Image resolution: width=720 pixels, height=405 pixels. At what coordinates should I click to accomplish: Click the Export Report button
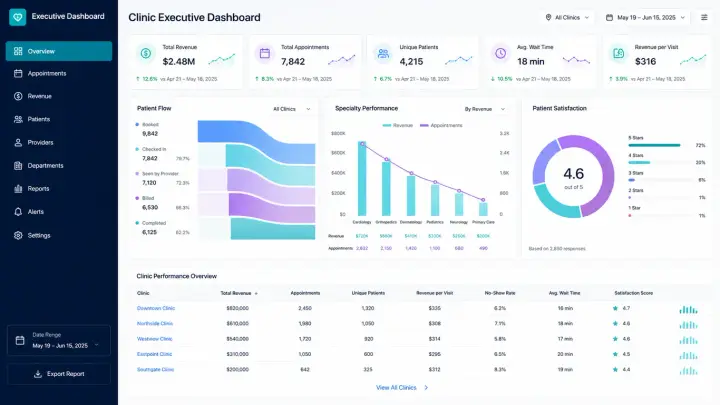coord(59,374)
